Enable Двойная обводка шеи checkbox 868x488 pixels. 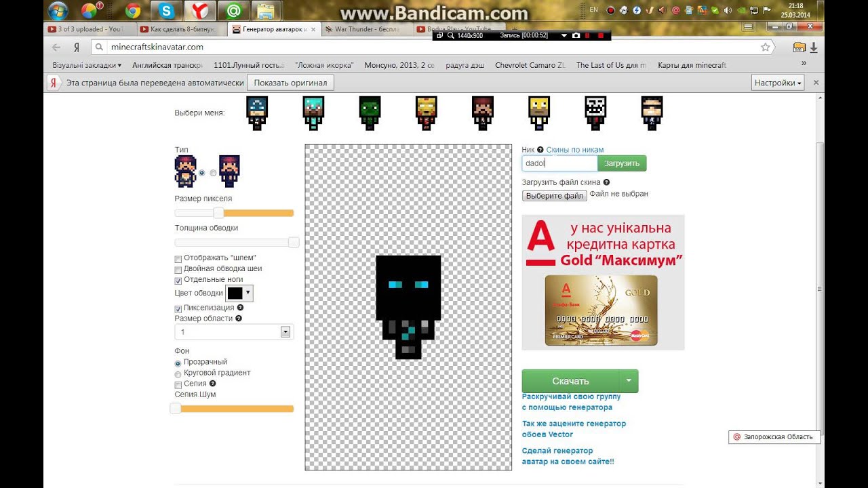pyautogui.click(x=178, y=269)
